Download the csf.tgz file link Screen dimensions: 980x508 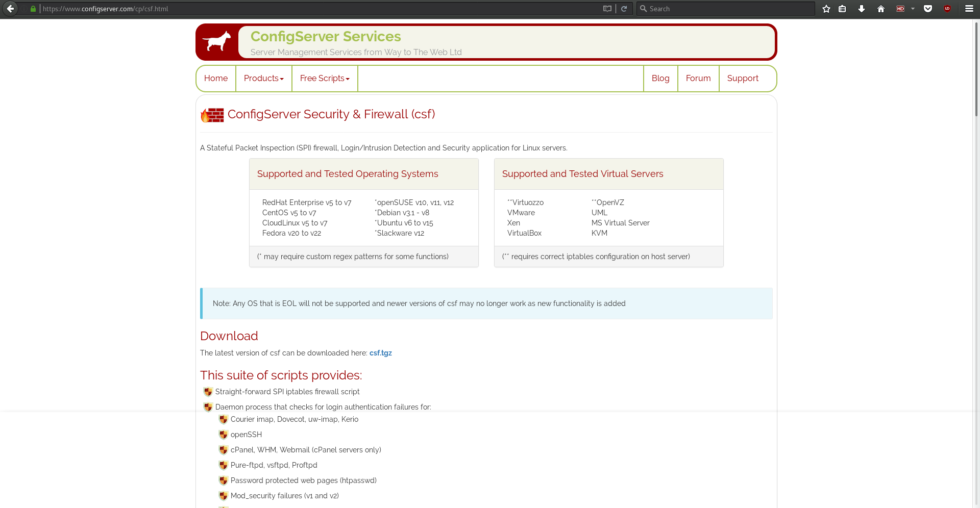380,353
